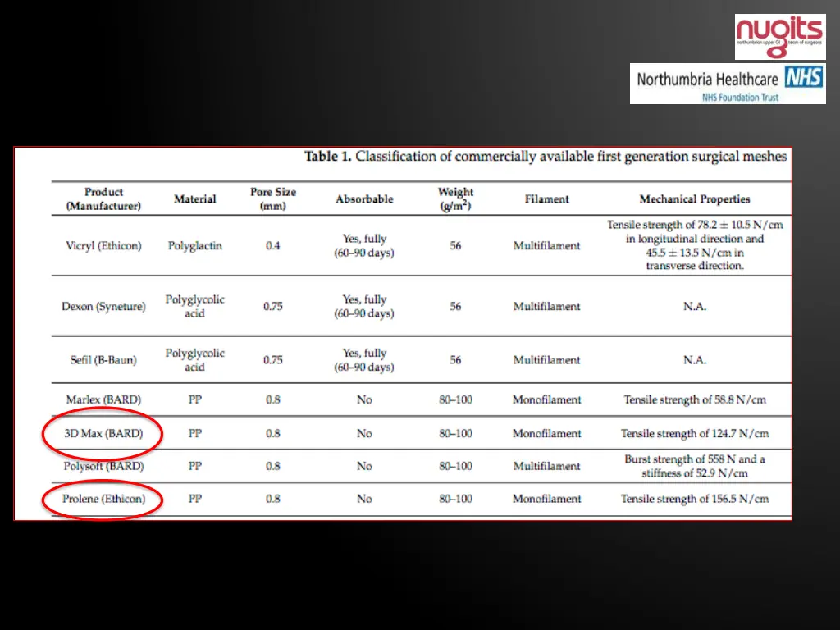Click '0.8' in the Polysoft row

click(272, 466)
